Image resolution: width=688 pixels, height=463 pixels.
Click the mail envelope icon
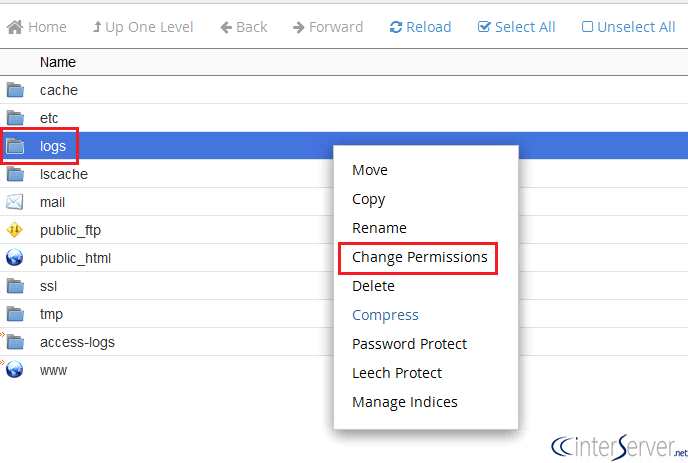point(14,202)
